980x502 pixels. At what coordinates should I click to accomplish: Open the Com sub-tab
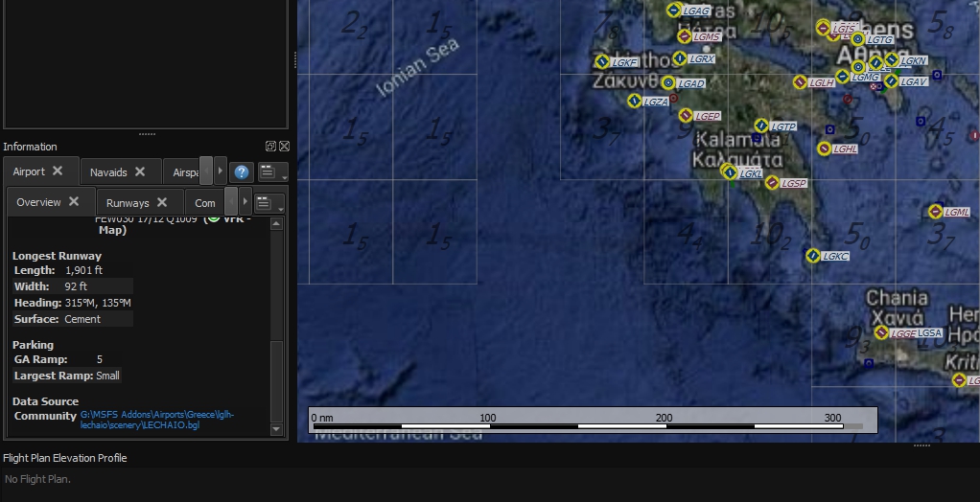click(205, 203)
